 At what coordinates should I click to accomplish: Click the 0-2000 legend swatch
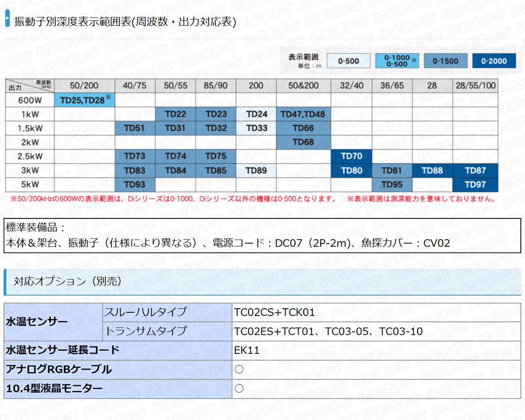point(494,61)
